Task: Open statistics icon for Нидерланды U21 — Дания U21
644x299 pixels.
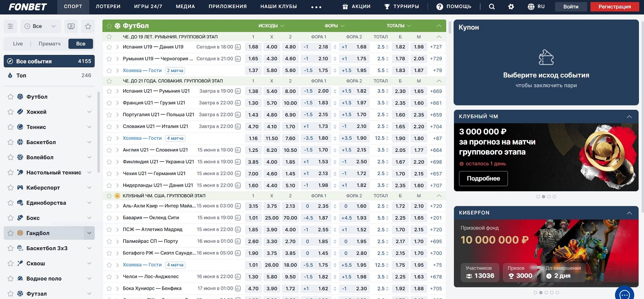Action: pyautogui.click(x=238, y=186)
